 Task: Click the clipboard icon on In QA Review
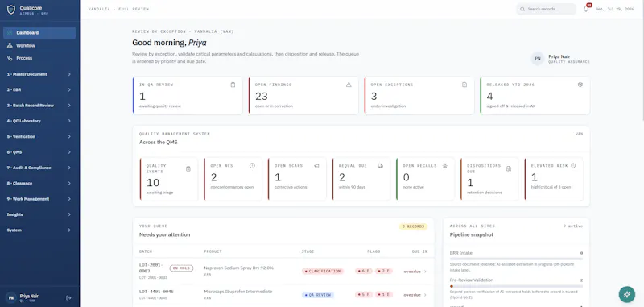tap(233, 85)
